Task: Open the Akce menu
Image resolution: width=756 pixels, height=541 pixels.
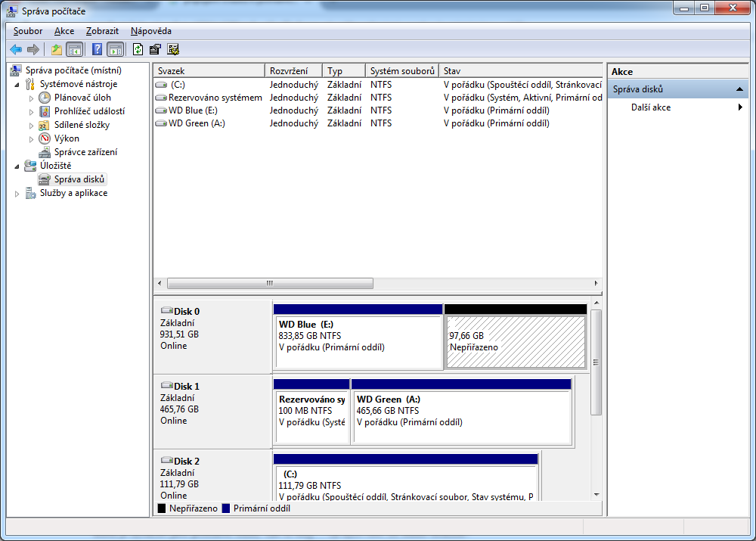Action: 64,31
